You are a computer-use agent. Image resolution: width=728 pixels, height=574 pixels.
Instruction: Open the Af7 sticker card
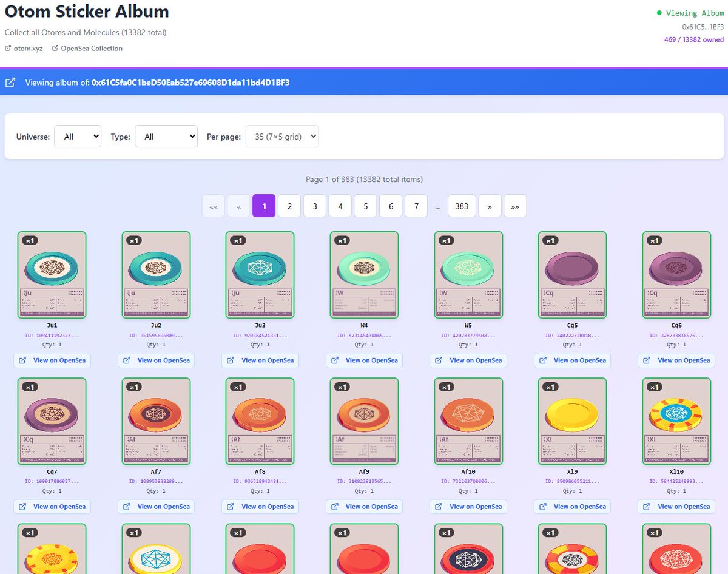(x=156, y=421)
